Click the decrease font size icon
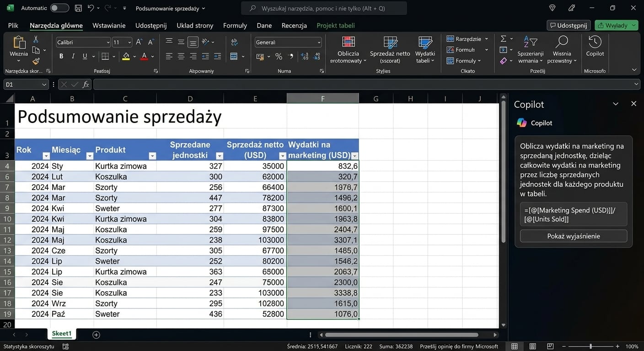The height and width of the screenshot is (351, 644). click(151, 42)
